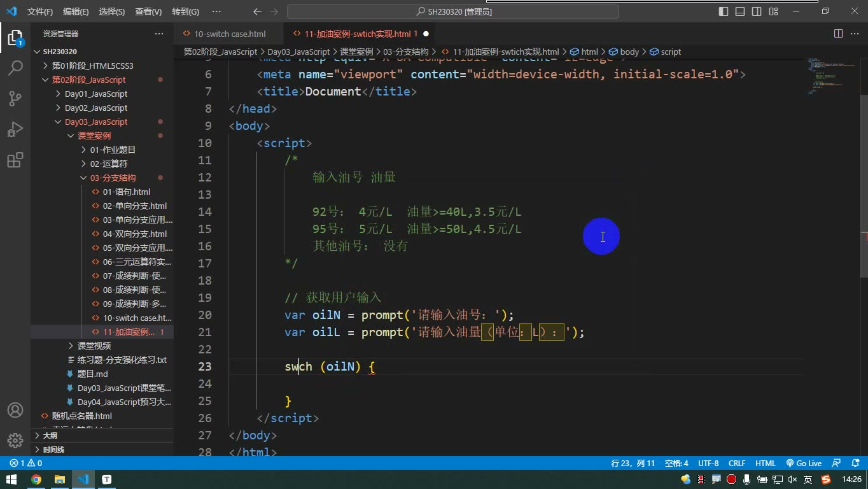Screen dimensions: 868x489
Task: Click the back navigation arrow in title bar
Action: tap(257, 11)
